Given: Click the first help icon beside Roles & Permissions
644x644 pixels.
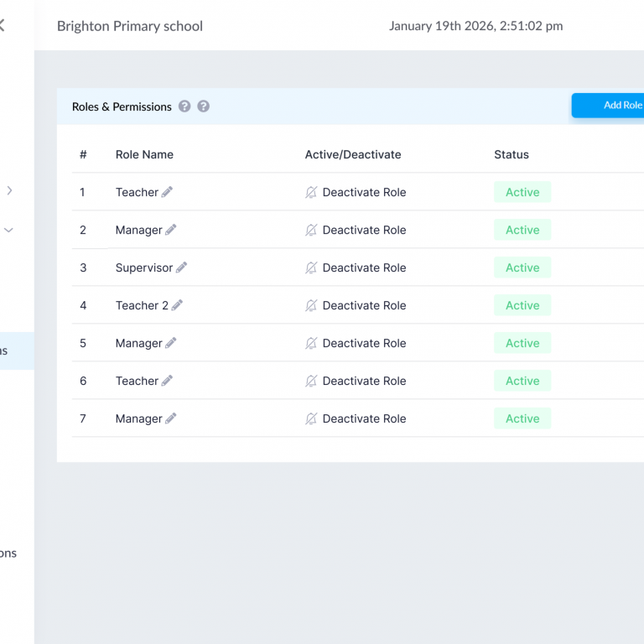Looking at the screenshot, I should tap(184, 106).
